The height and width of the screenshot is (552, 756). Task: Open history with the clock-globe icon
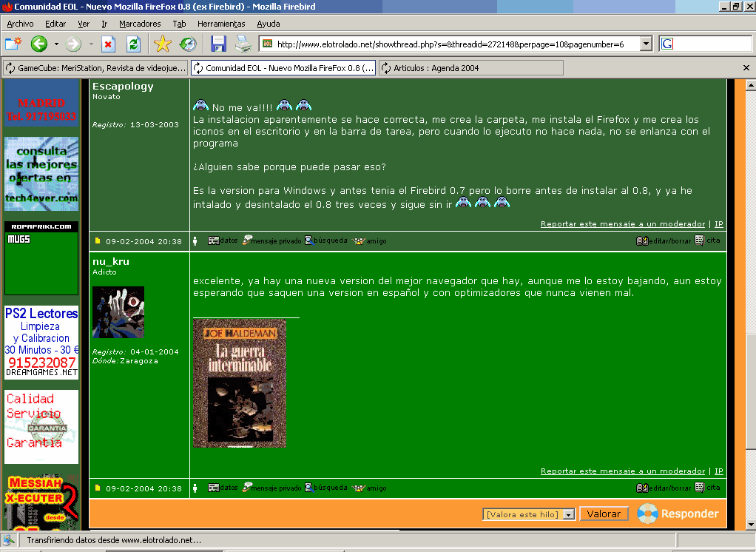tap(188, 44)
